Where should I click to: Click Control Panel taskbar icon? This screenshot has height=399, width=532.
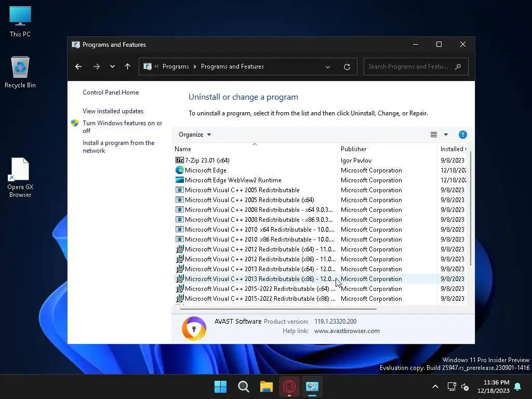(312, 387)
